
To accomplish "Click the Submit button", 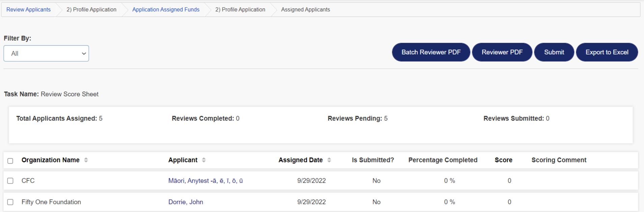I will [x=554, y=52].
